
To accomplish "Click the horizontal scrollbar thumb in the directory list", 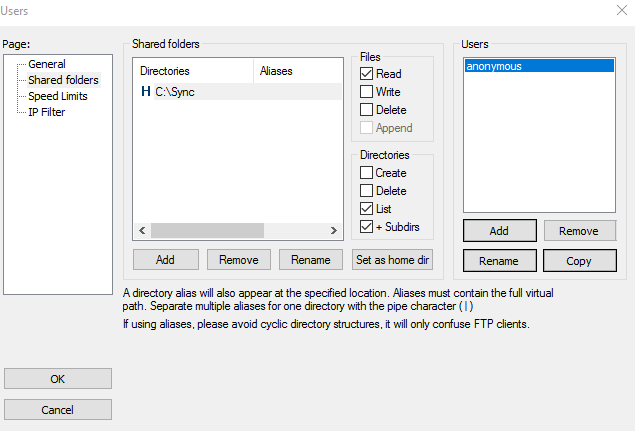I will click(x=207, y=230).
